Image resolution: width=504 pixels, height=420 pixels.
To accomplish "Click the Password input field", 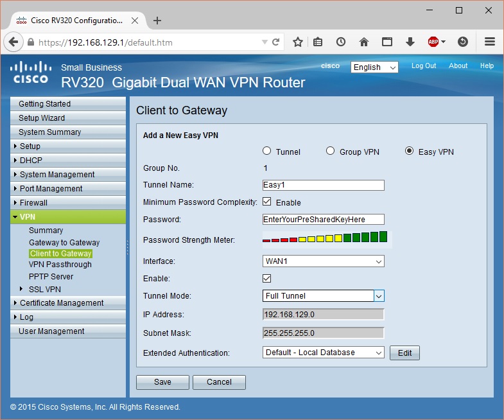I will click(x=324, y=220).
